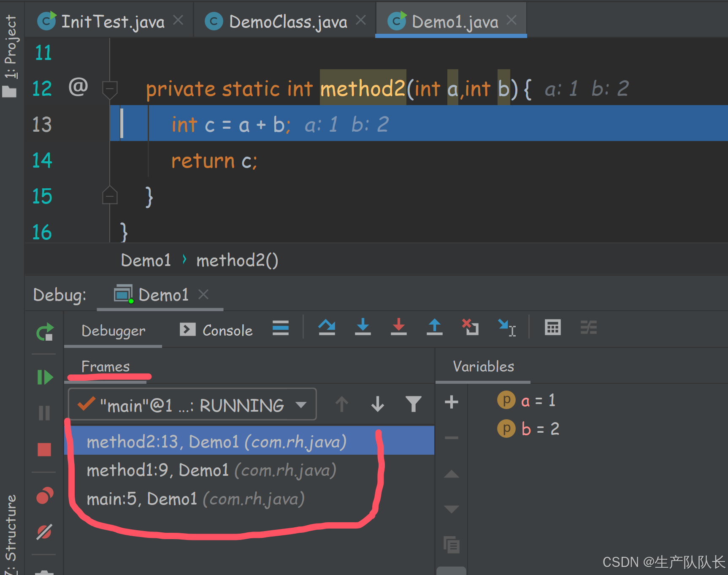Close the InitTest.java tab

[179, 20]
